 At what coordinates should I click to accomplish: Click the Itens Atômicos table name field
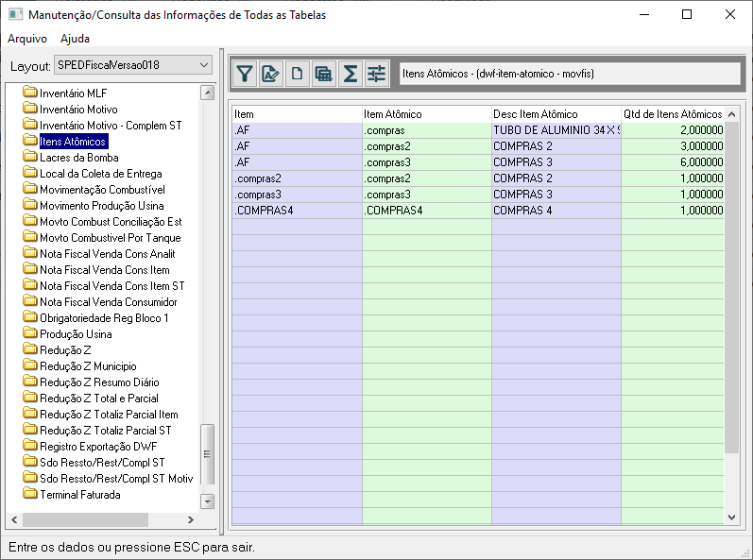coord(569,74)
